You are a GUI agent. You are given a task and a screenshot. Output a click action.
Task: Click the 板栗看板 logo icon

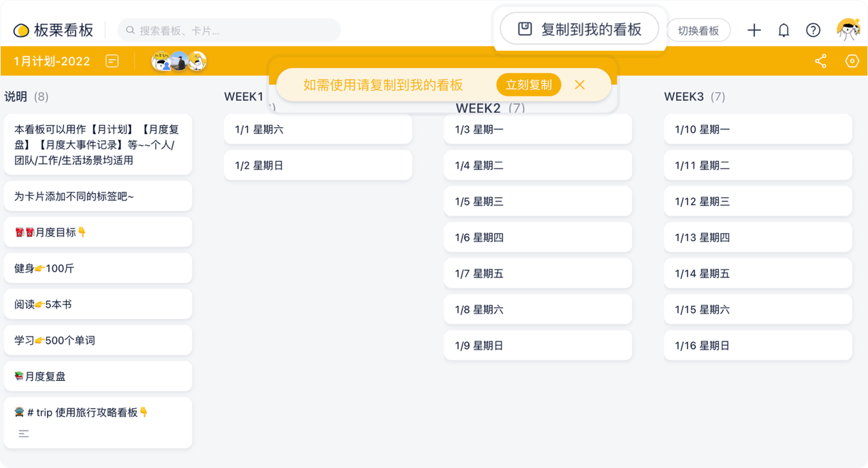point(21,31)
